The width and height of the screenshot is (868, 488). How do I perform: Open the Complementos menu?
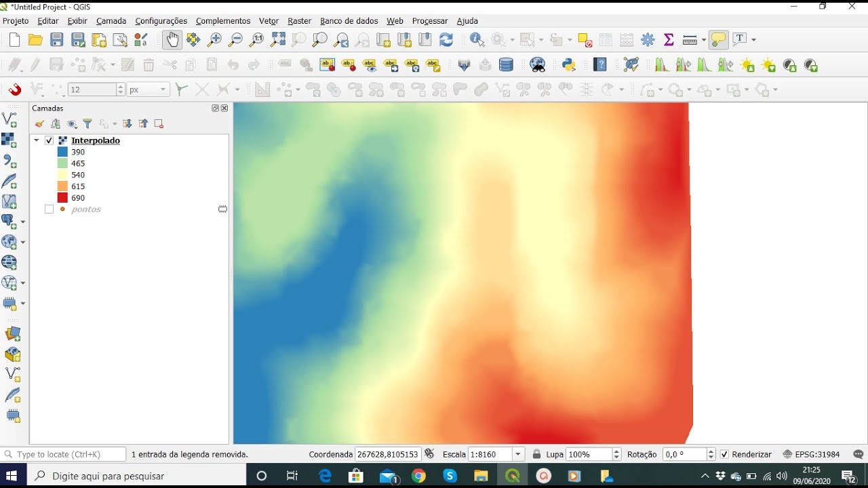tap(223, 21)
